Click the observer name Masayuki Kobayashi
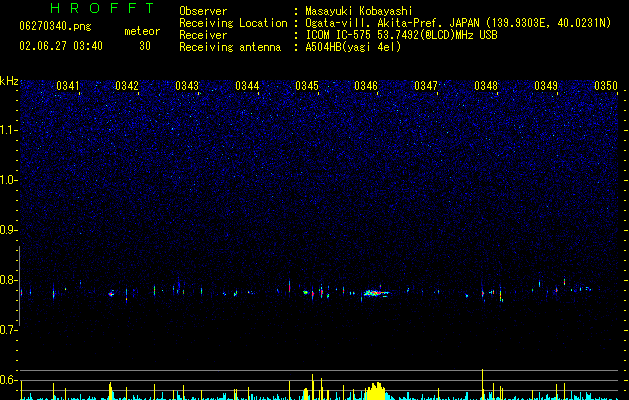 point(359,11)
